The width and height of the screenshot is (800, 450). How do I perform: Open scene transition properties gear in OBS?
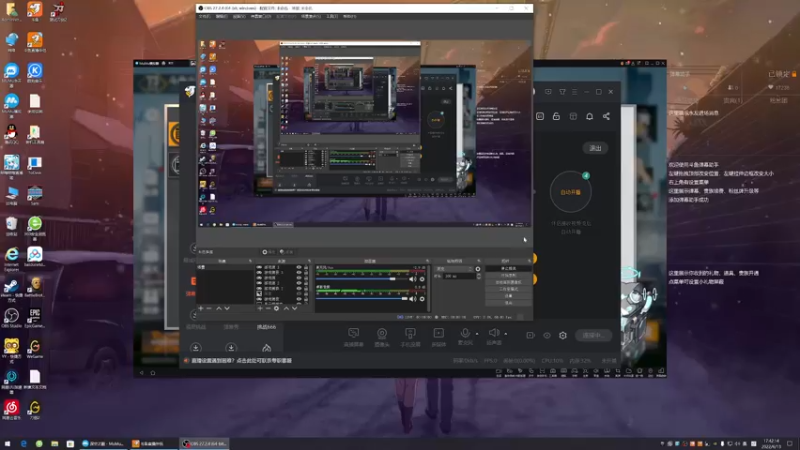point(478,269)
